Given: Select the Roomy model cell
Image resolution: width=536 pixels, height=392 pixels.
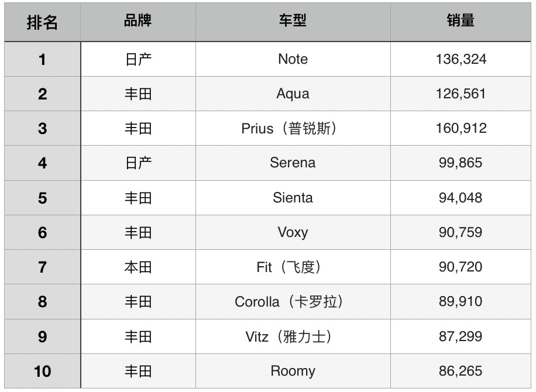Looking at the screenshot, I should point(293,371).
